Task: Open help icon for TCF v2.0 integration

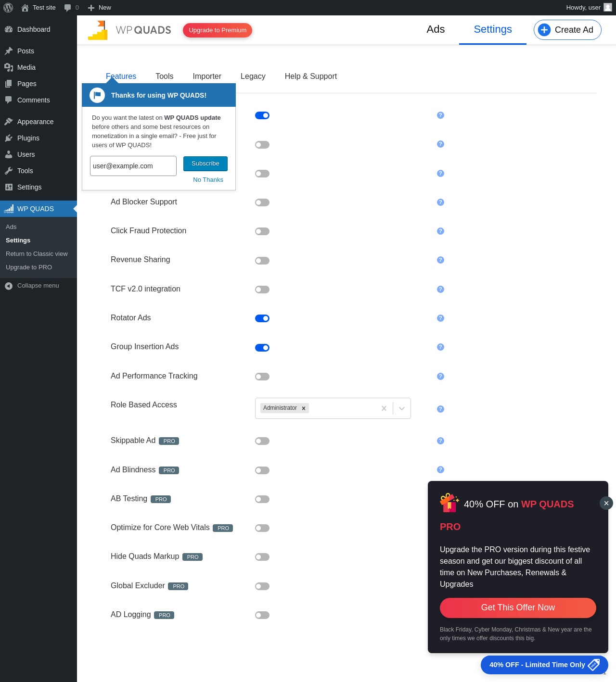Action: point(440,290)
